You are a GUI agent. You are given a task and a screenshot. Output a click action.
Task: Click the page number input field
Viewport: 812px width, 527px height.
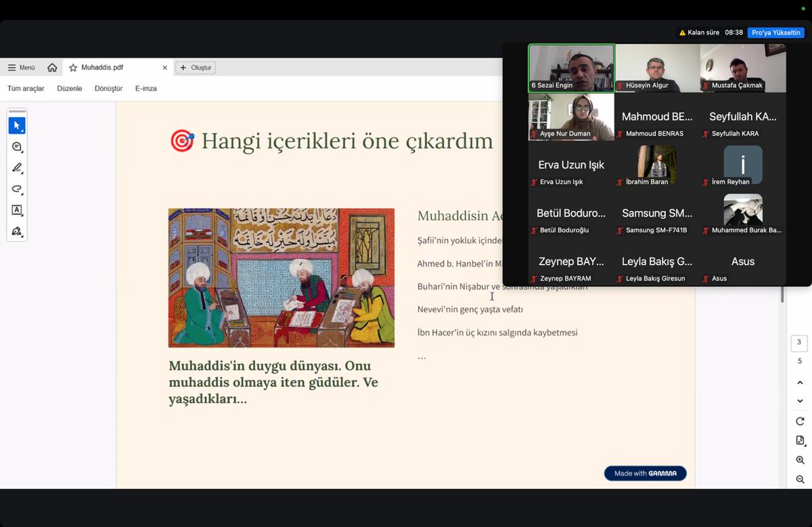(x=798, y=343)
